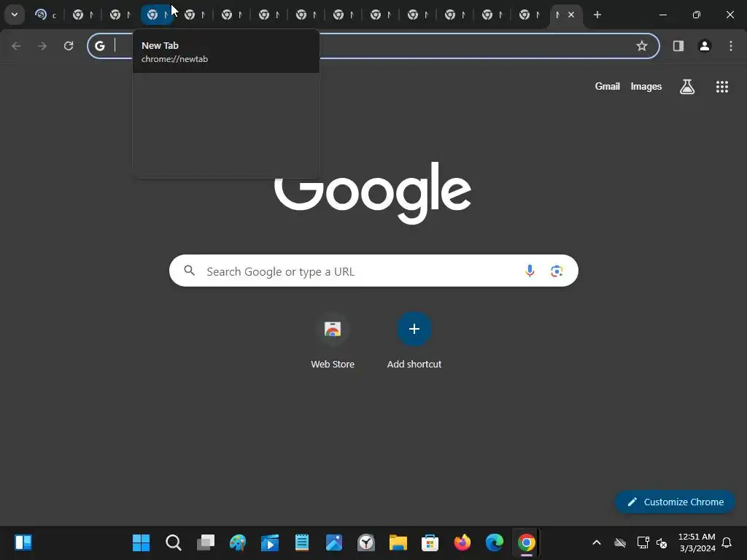Open network status tray icon
This screenshot has height=560, width=747.
tap(643, 542)
